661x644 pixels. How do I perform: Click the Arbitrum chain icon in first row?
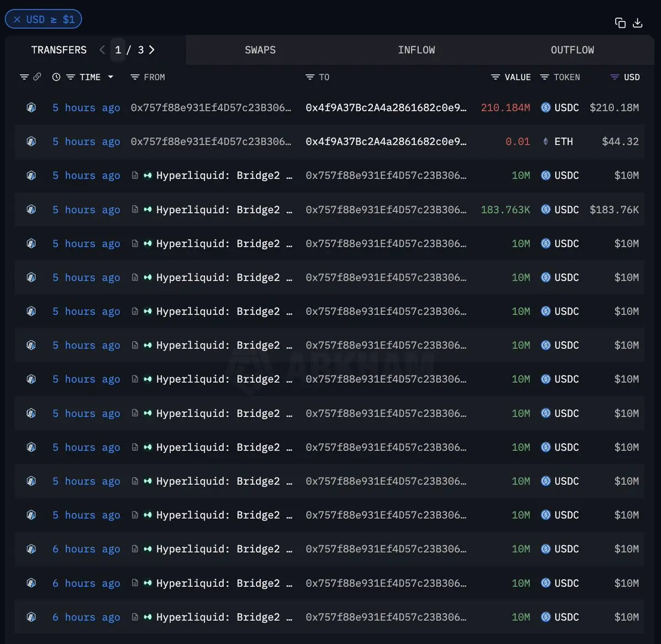[x=31, y=107]
